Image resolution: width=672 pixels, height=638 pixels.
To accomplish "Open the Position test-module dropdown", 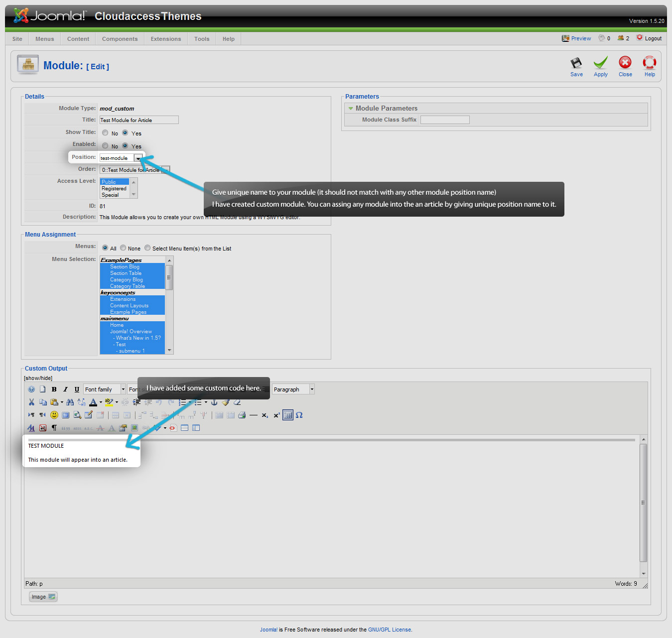I will coord(138,158).
